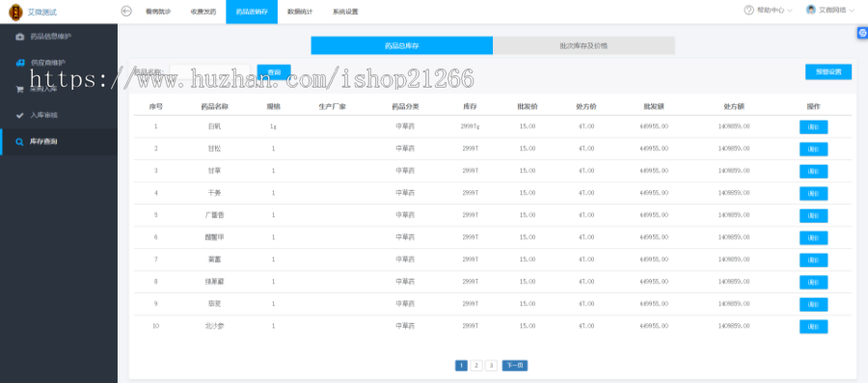Click the 艾微测试 logo icon
Viewport: 868px width, 383px height.
tap(16, 12)
